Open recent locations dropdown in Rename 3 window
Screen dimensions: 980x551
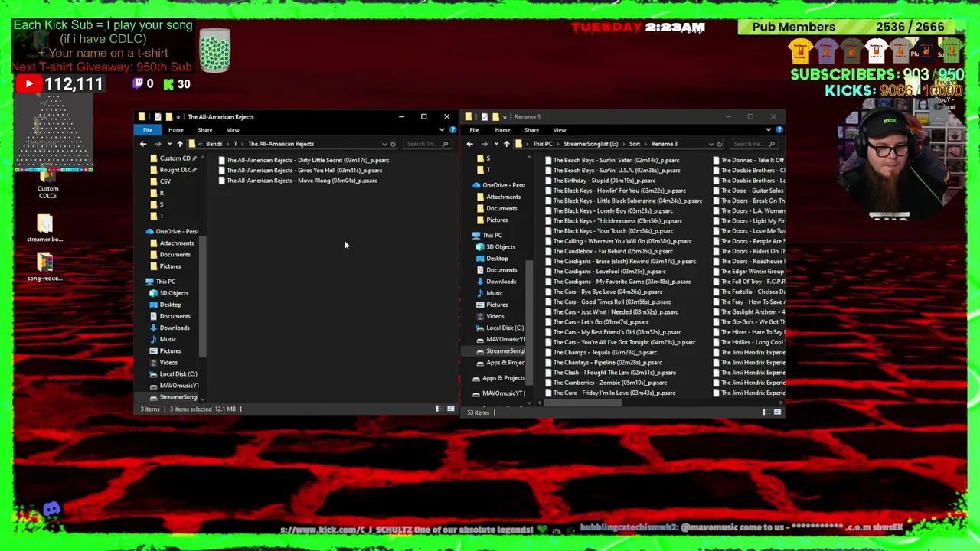(x=495, y=144)
